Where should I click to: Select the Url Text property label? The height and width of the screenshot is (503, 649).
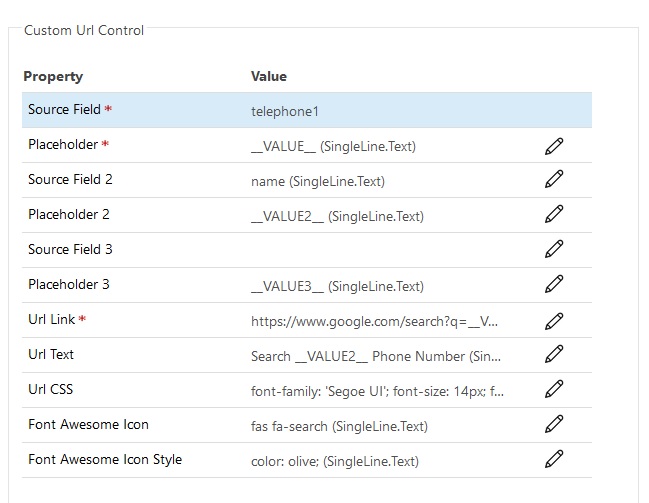coord(51,355)
